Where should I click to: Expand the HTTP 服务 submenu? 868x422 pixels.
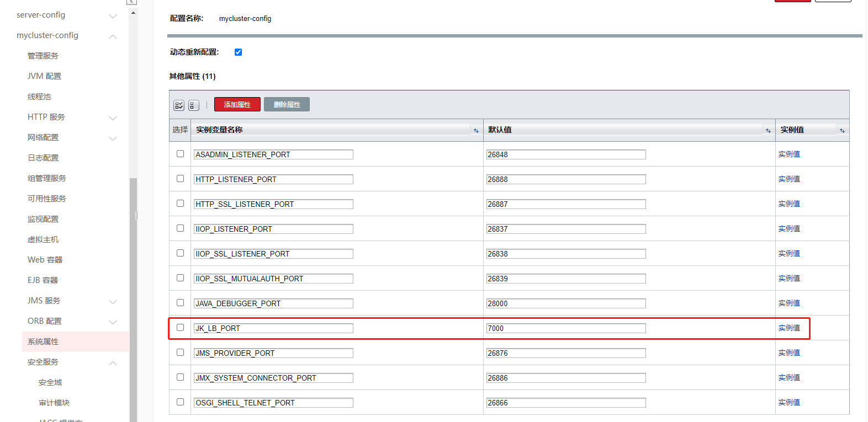point(113,118)
